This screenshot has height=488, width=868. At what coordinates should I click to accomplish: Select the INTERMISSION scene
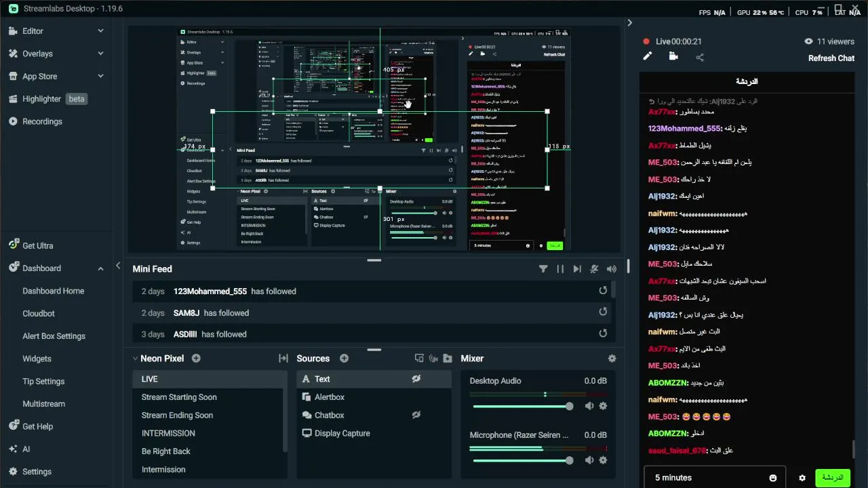pyautogui.click(x=207, y=433)
